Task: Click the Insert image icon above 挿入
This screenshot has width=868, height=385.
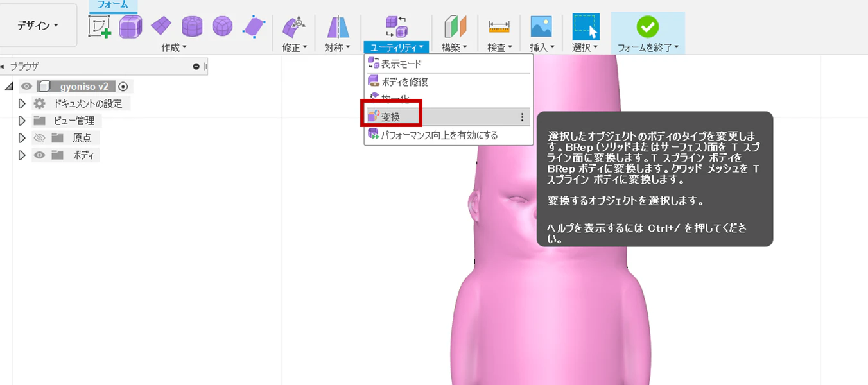Action: (x=541, y=27)
